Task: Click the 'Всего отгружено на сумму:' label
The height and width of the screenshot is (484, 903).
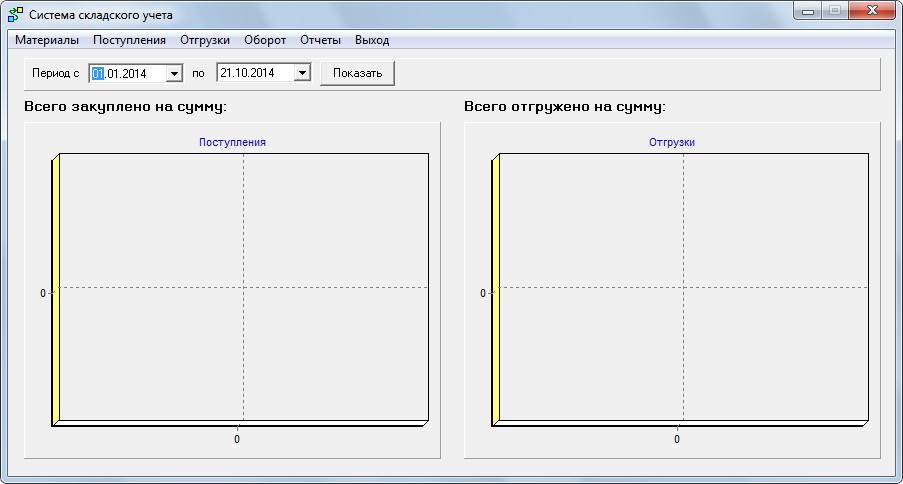Action: [565, 107]
